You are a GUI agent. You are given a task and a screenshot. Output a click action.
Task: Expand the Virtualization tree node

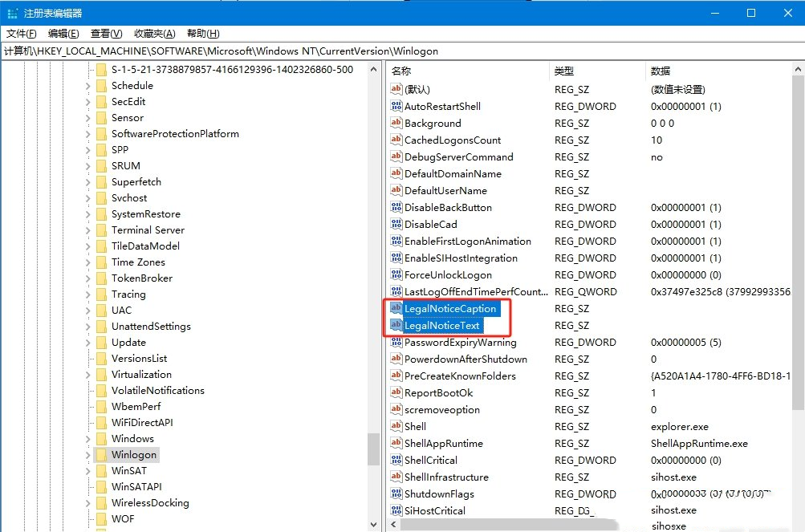87,375
